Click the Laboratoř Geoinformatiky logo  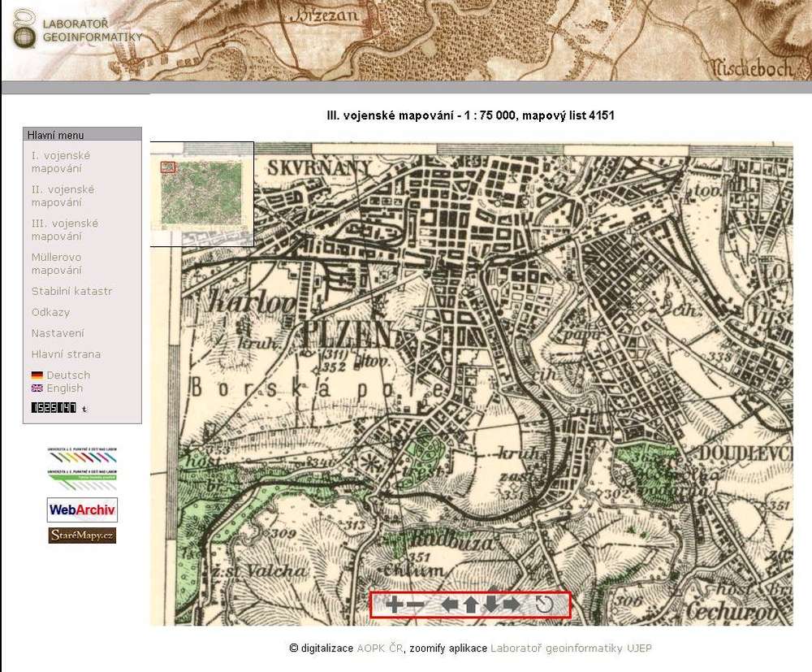[77, 30]
